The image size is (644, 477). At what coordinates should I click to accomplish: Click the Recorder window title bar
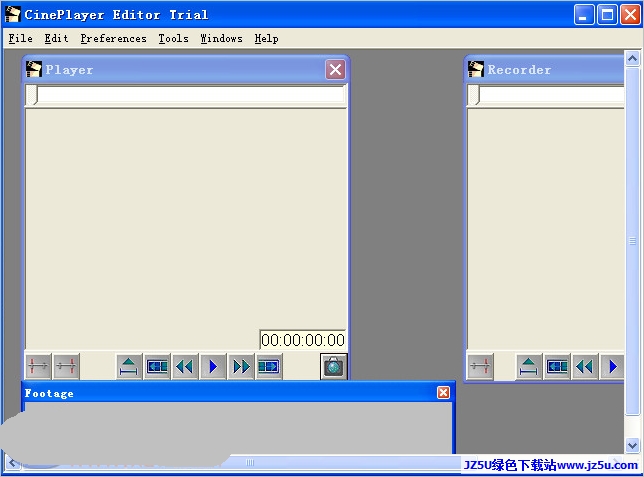pos(546,69)
